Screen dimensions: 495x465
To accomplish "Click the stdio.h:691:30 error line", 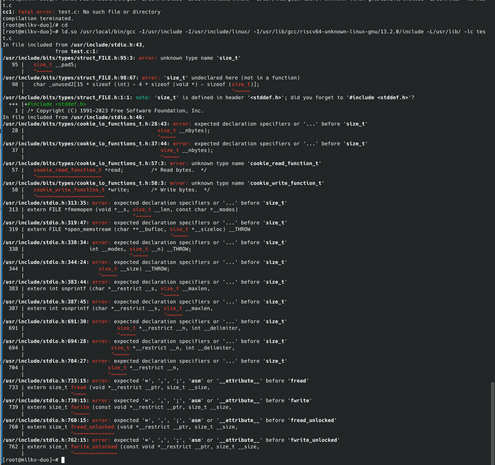I will (x=145, y=322).
